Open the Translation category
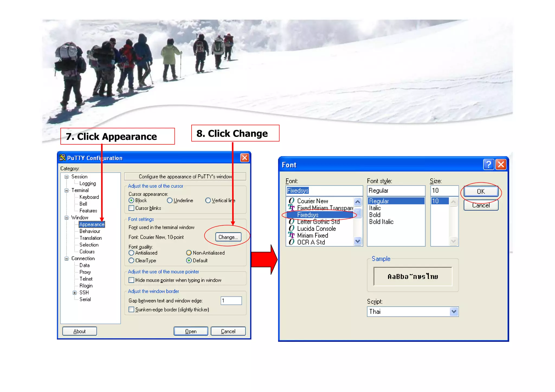The image size is (555, 392). click(x=91, y=238)
